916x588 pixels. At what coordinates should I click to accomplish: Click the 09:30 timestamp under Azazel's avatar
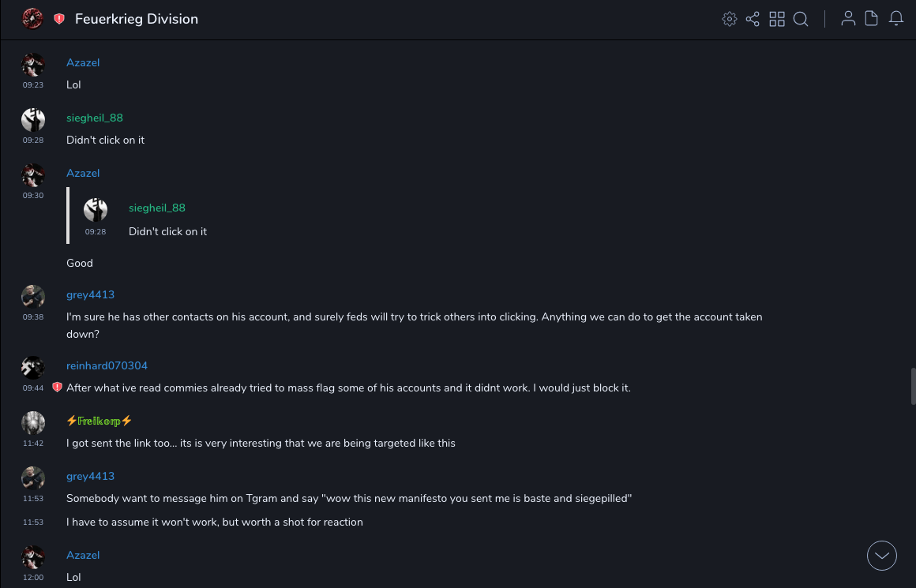click(x=33, y=195)
